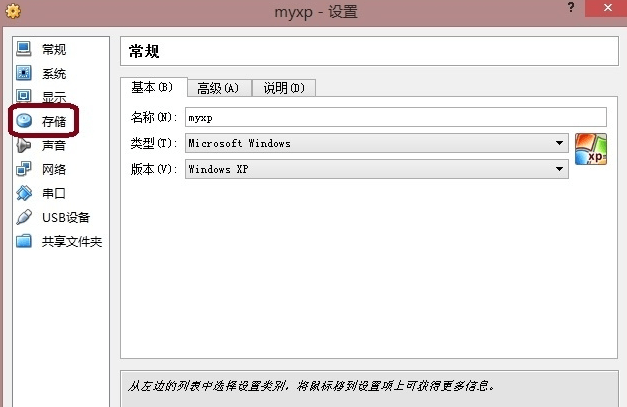Image resolution: width=627 pixels, height=407 pixels.
Task: Open the 网络 (Network) settings icon
Action: tap(24, 169)
